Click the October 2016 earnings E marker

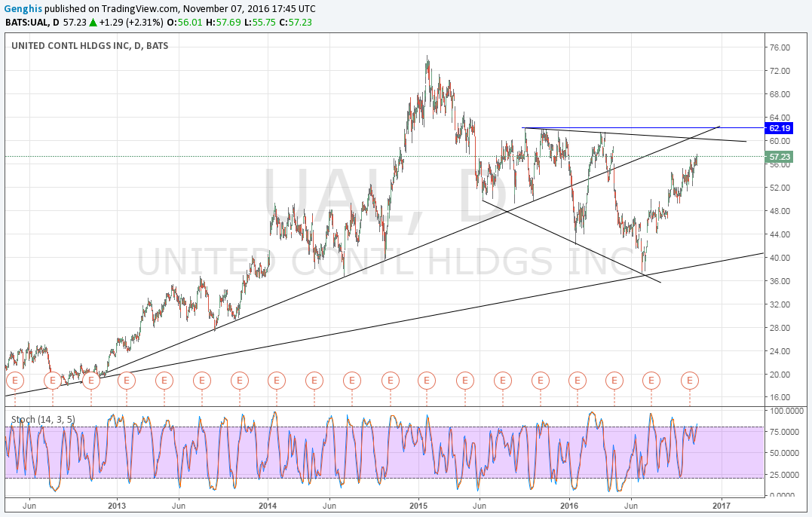690,381
